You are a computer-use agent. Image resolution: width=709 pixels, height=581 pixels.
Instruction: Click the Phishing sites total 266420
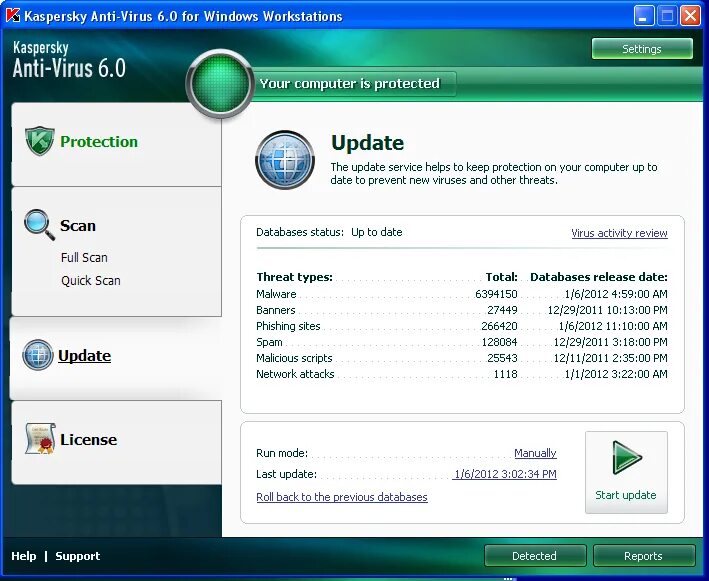point(499,326)
